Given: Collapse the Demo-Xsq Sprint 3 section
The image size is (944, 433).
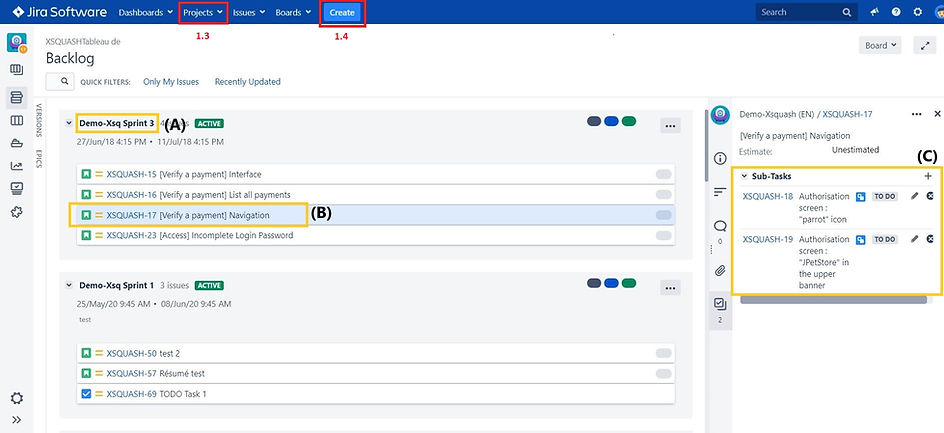Looking at the screenshot, I should point(69,123).
